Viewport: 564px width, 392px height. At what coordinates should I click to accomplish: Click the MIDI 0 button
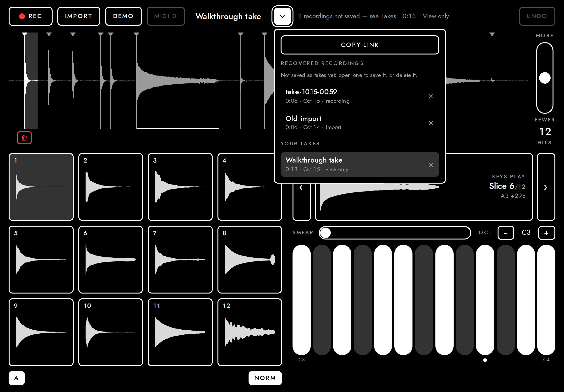(165, 16)
